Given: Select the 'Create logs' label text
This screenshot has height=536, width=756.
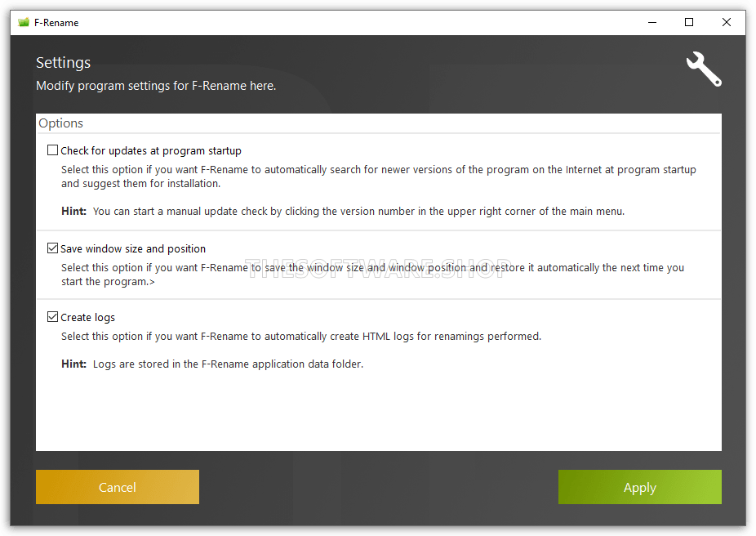Looking at the screenshot, I should [x=87, y=318].
